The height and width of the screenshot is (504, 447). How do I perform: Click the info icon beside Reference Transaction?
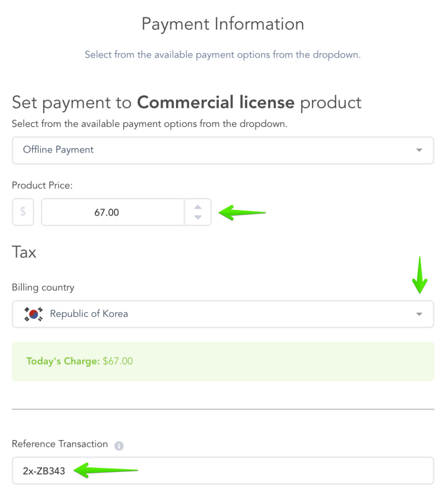119,445
